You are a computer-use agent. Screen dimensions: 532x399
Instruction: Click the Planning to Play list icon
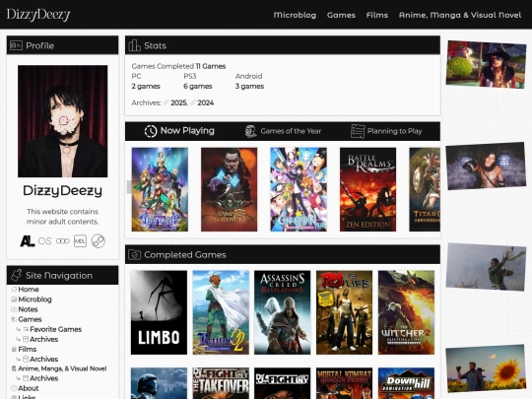click(x=358, y=131)
